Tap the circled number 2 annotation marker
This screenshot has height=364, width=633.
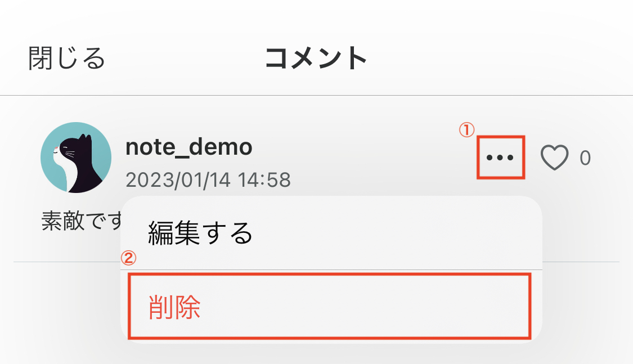click(128, 258)
